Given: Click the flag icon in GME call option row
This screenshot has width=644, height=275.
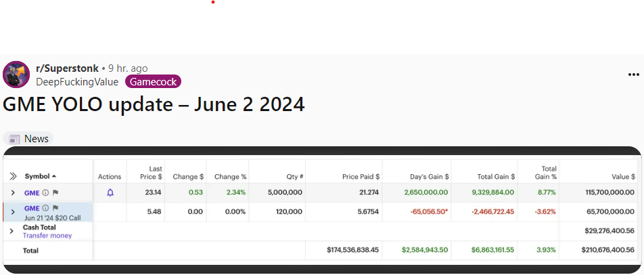Looking at the screenshot, I should pyautogui.click(x=55, y=208).
